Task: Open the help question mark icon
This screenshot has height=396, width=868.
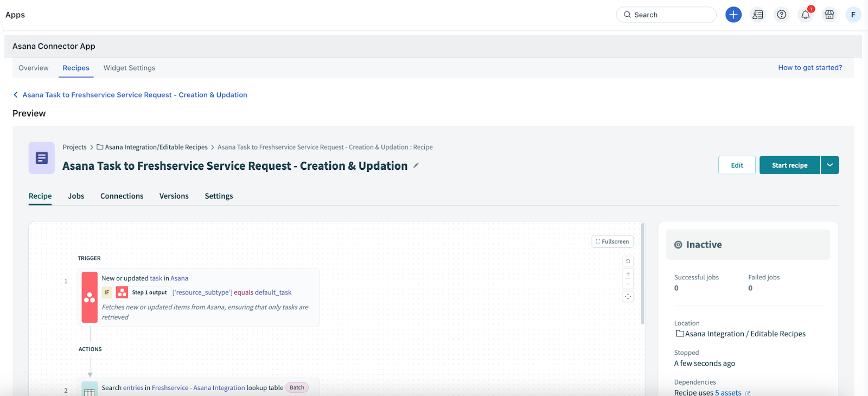Action: coord(782,15)
